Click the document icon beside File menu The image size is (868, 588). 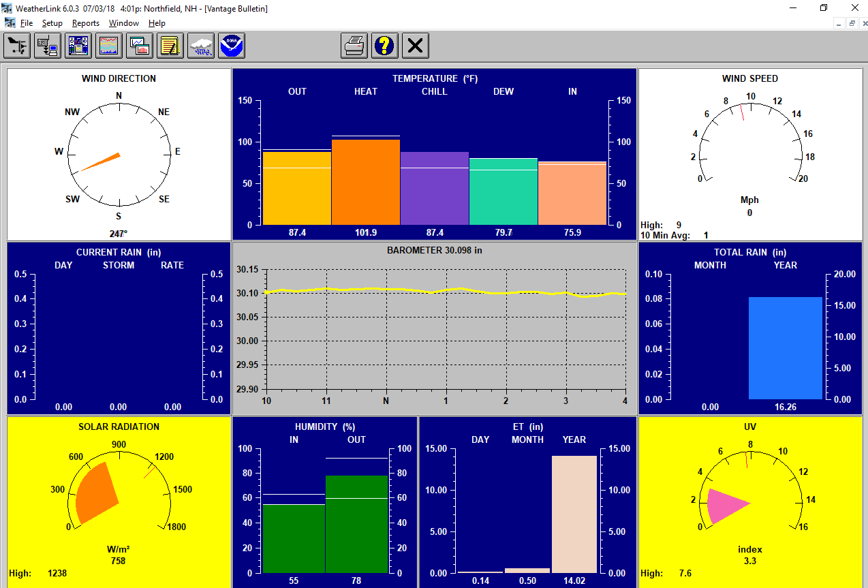point(10,22)
